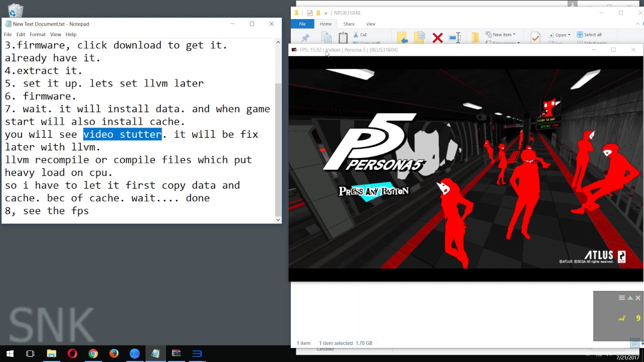This screenshot has height=362, width=644.
Task: Click the Notepad vertical scrollbar thumb
Action: [278, 149]
